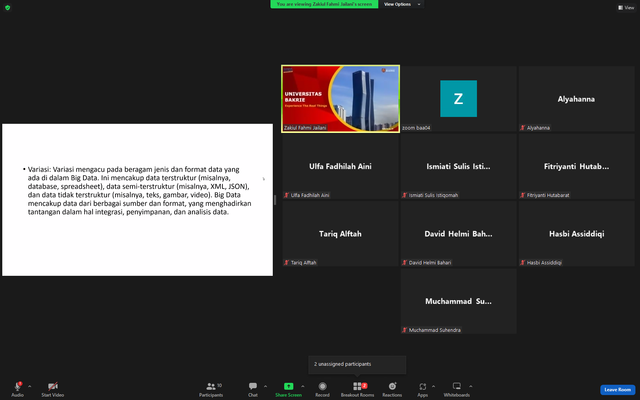The image size is (640, 400).
Task: Click muted mic icon beside Muchammad Suhendra name
Action: click(404, 330)
